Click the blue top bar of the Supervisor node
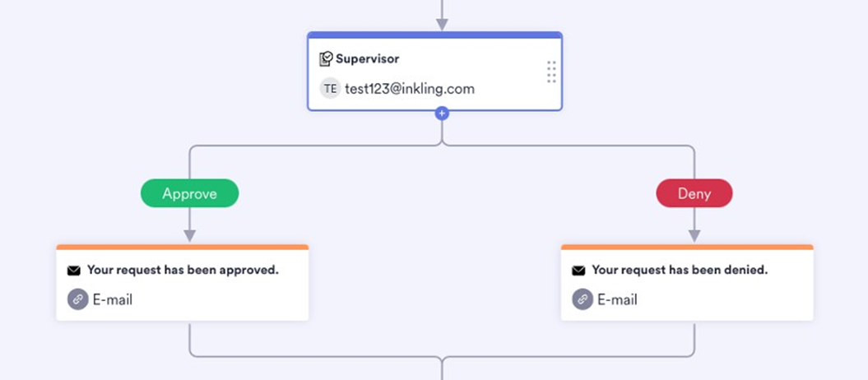 [434, 35]
